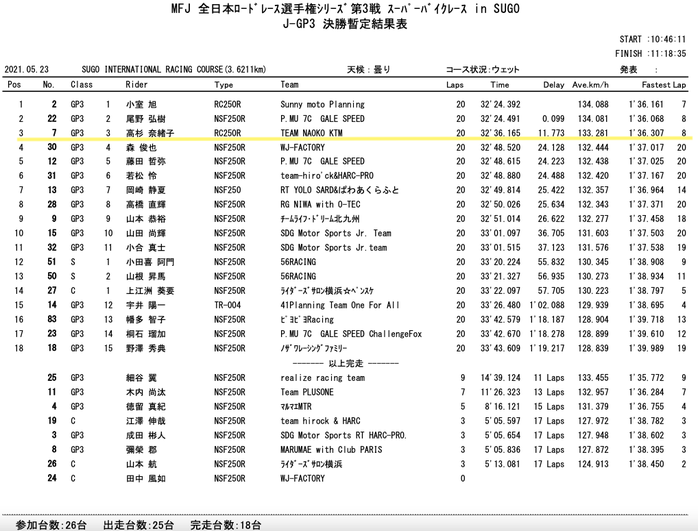
Task: Click '参加台数:26台' in footer
Action: (x=51, y=525)
